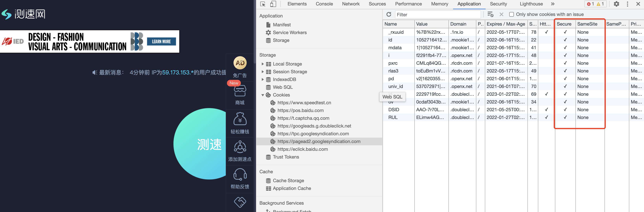Click the refresh cookies icon
This screenshot has width=644, height=212.
(x=389, y=15)
